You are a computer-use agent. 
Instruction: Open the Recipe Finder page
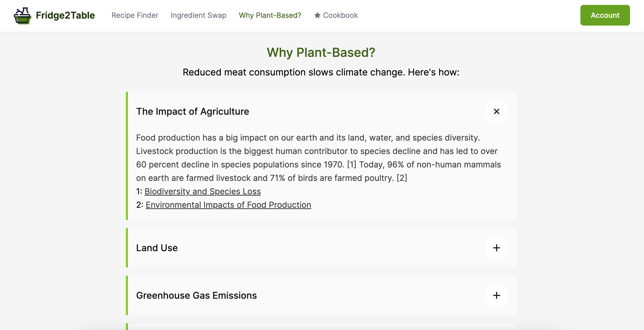[x=135, y=15]
